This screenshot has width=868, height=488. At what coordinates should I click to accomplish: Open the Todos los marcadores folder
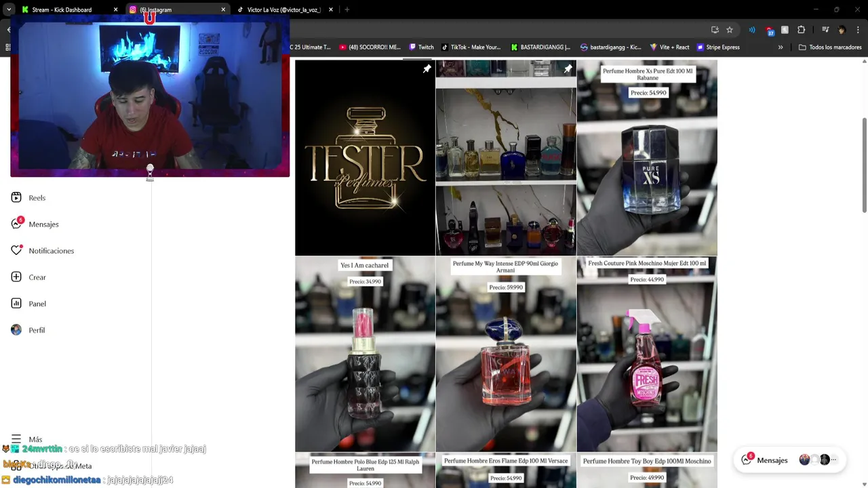coord(830,47)
